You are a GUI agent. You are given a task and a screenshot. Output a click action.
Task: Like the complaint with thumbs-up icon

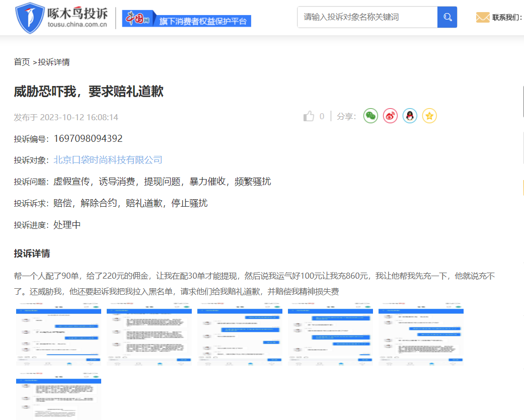pyautogui.click(x=309, y=117)
